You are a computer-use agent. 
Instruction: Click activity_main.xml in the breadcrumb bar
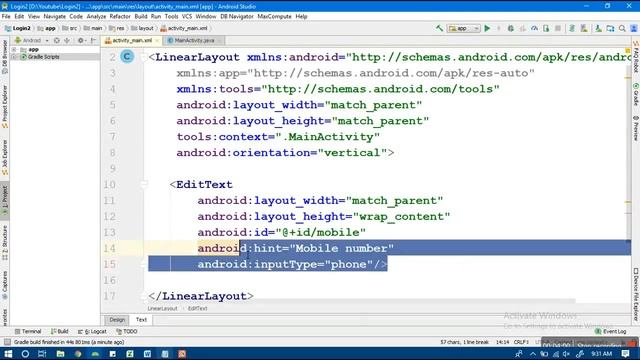184,28
